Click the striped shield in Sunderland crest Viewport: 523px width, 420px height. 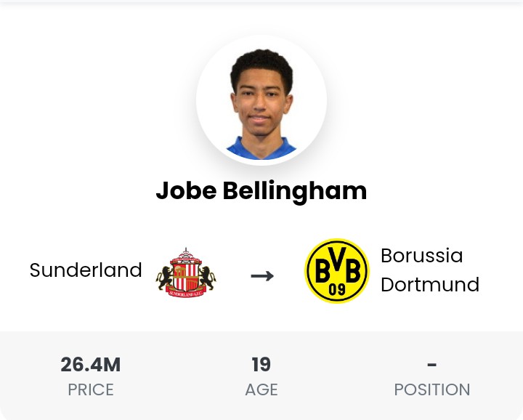pos(186,275)
